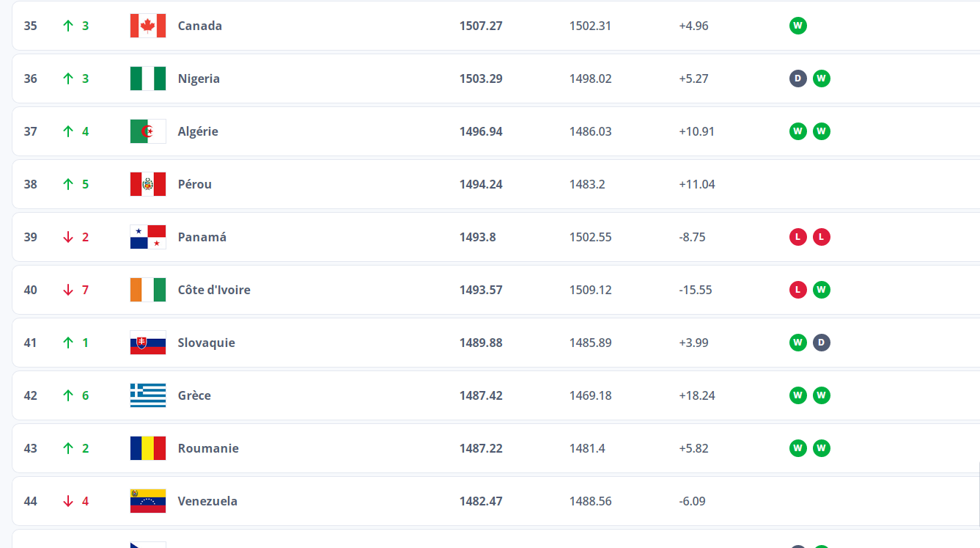This screenshot has width=980, height=548.
Task: Click the Canada flag icon
Action: pos(148,26)
